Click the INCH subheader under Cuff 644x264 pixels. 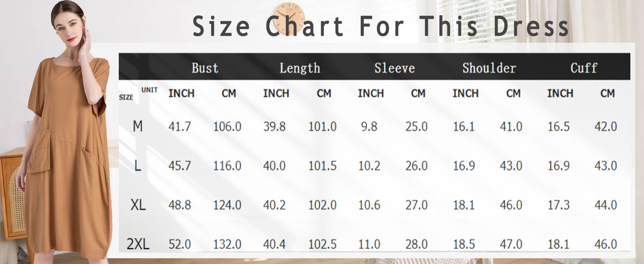click(x=560, y=93)
